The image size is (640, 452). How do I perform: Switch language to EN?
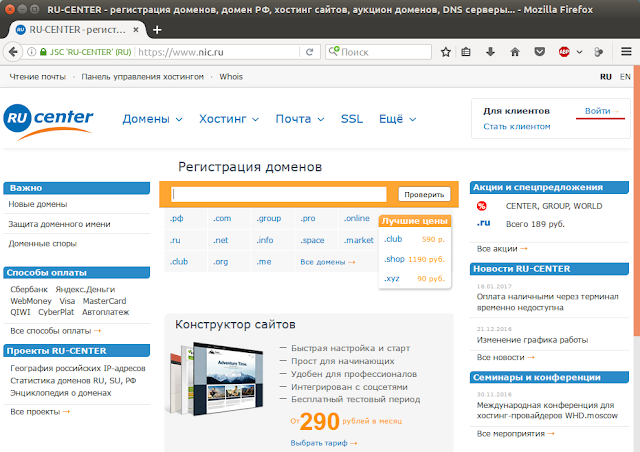[x=625, y=77]
